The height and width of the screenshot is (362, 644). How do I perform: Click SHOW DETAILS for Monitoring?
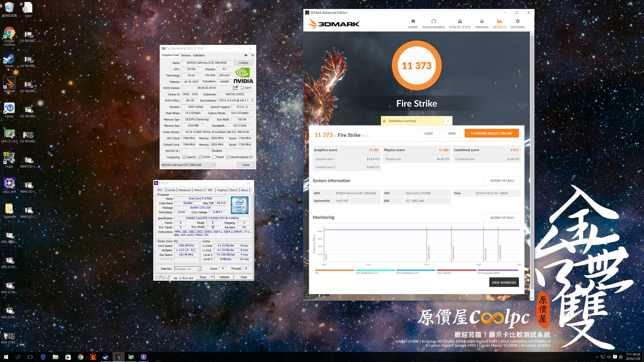[502, 217]
